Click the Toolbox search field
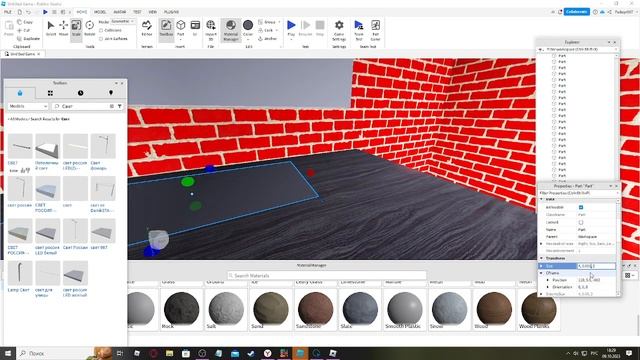The height and width of the screenshot is (360, 640). 84,106
